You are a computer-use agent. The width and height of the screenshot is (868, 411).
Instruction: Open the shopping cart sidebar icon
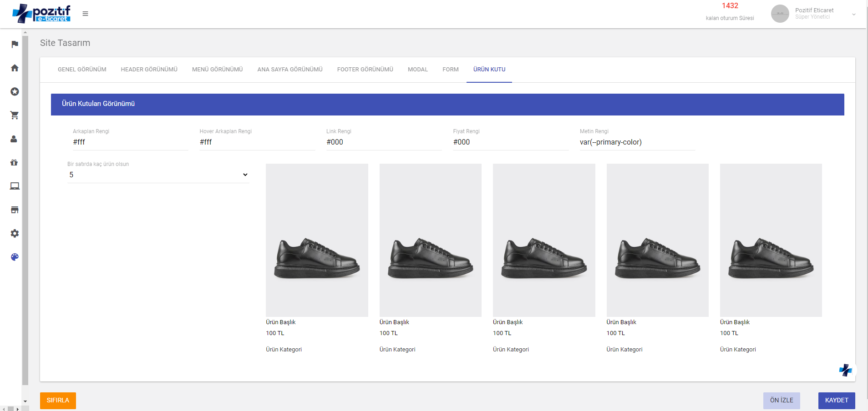coord(15,115)
